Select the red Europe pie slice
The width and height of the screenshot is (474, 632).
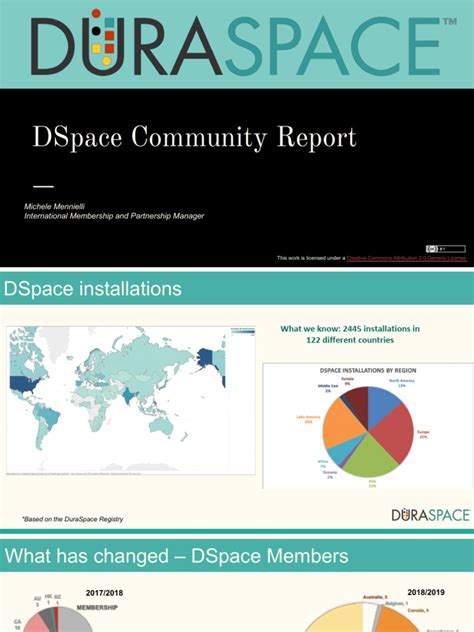point(393,435)
